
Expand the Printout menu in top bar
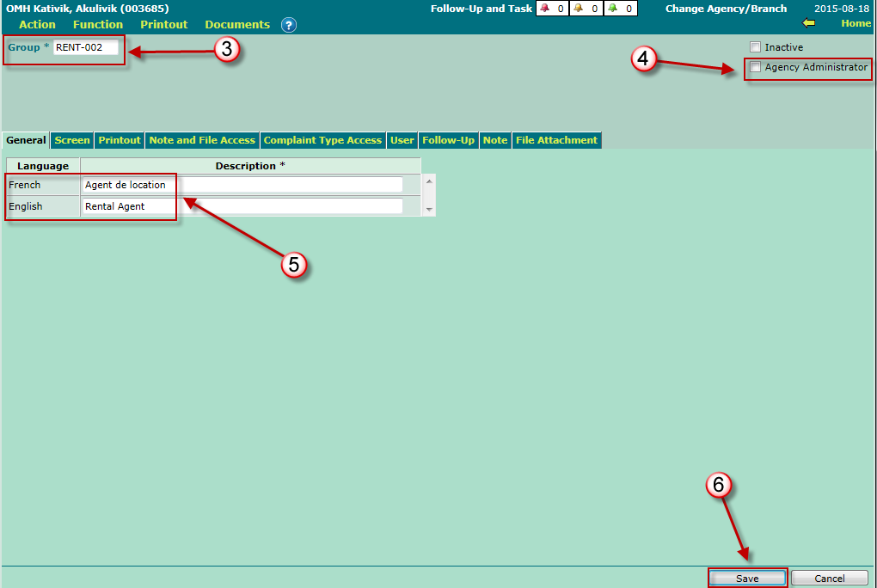pos(163,25)
